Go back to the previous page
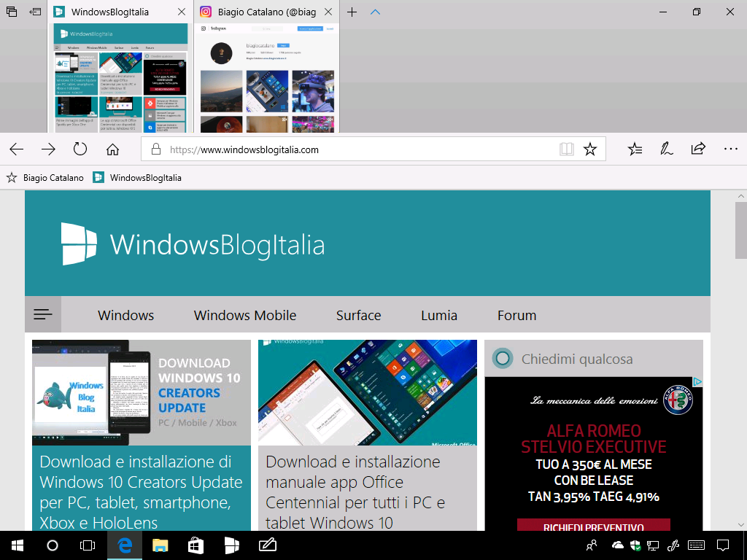The height and width of the screenshot is (560, 747). [17, 149]
